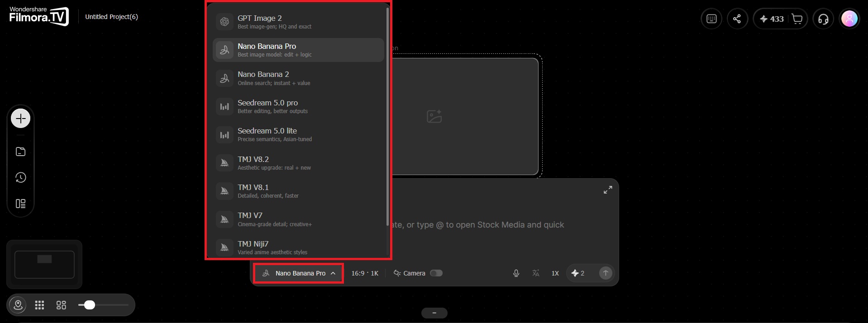Toggle the dot grid view icon

pos(39,305)
